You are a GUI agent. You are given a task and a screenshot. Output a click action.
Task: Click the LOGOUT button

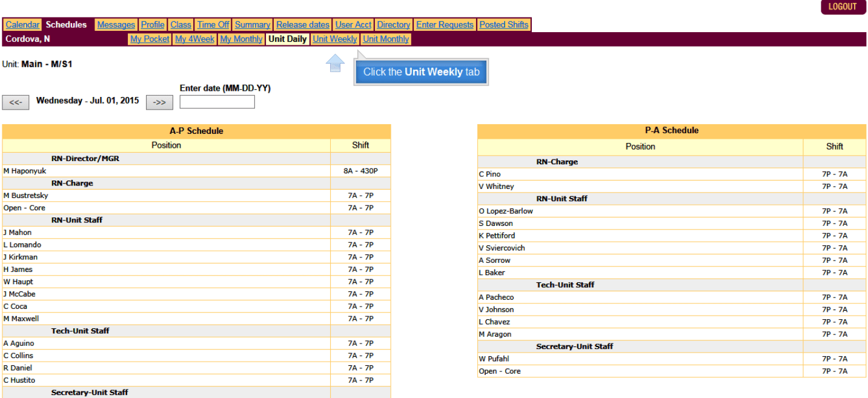843,7
